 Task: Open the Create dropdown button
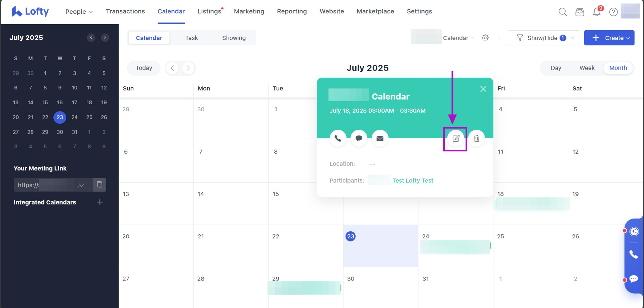click(x=609, y=38)
